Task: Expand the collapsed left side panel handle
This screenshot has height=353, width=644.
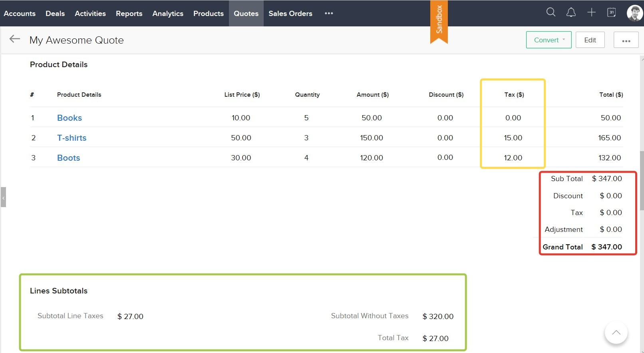Action: tap(3, 197)
